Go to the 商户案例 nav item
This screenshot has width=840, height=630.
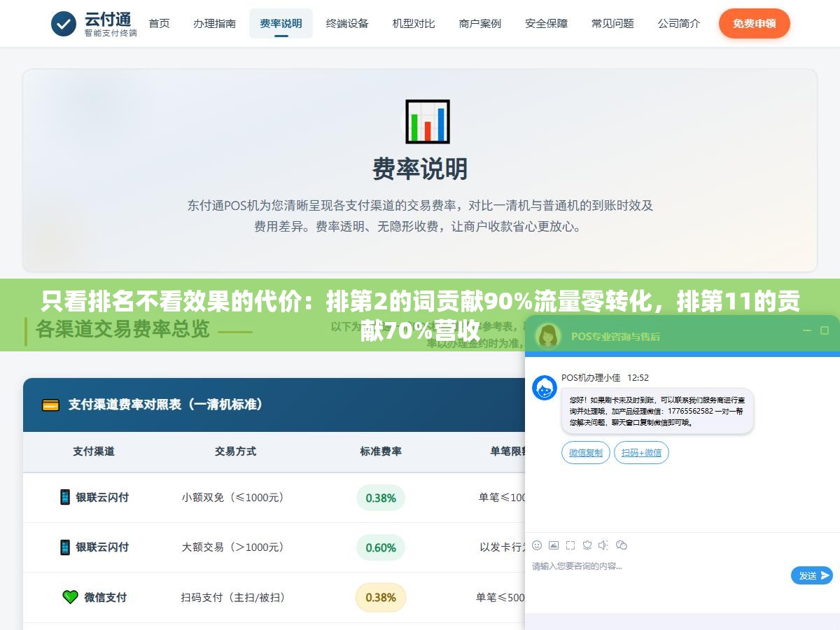[x=480, y=23]
